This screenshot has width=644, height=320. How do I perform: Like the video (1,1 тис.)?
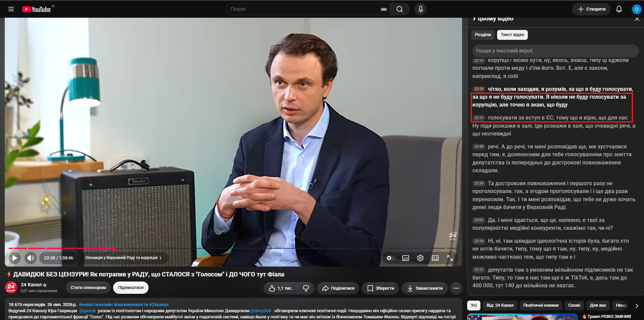280,288
